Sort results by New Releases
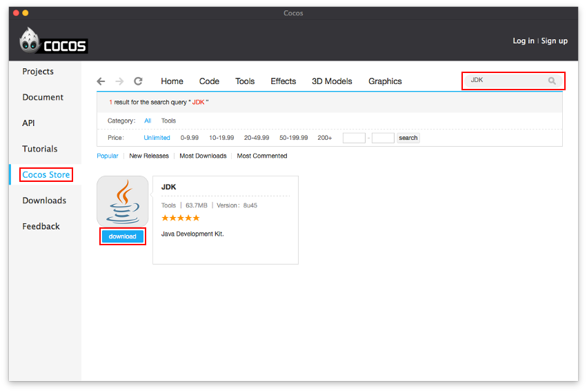Viewport: 587px width, 392px height. pos(149,156)
